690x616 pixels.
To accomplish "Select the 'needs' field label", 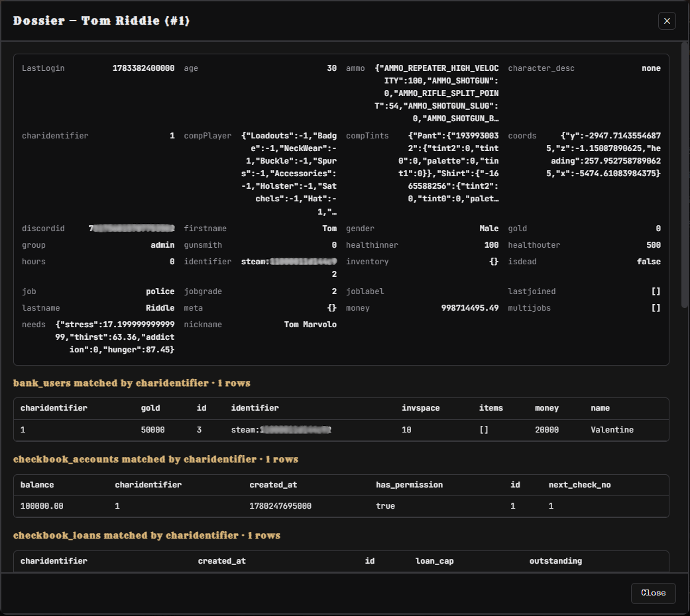I will point(34,325).
